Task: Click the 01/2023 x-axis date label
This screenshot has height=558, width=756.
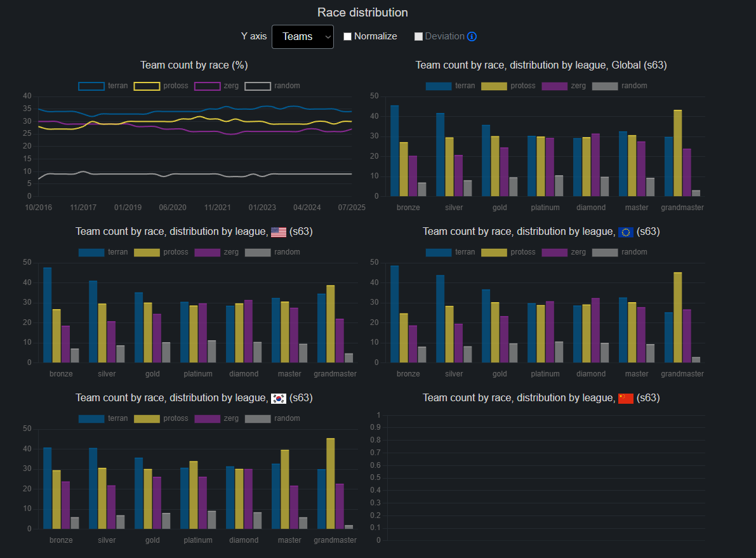Action: tap(262, 208)
